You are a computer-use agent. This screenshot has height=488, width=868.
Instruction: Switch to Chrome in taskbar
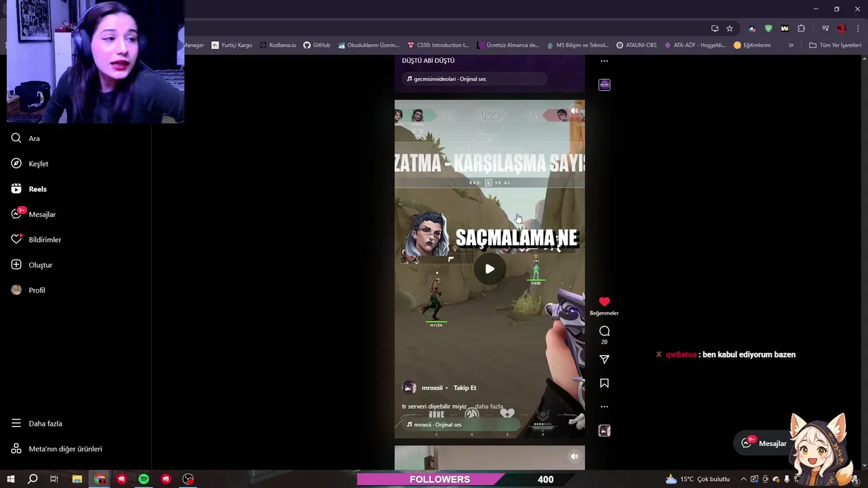(x=100, y=479)
